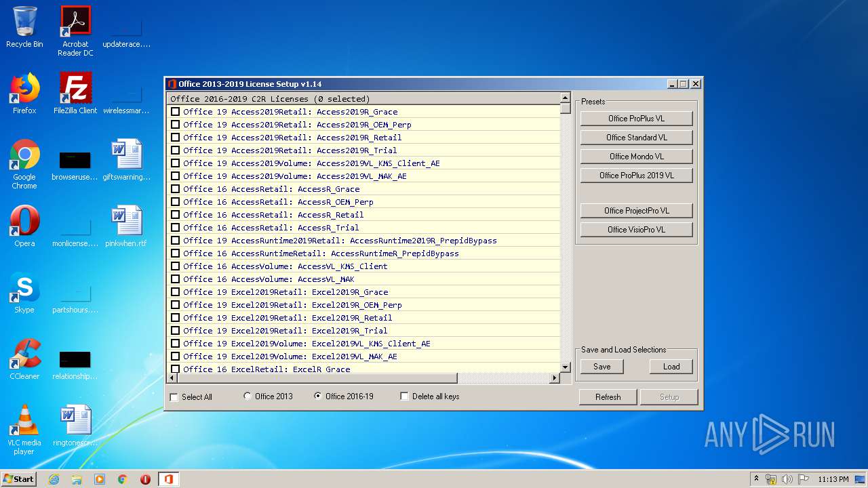Select the updaterace desktop file icon
The height and width of the screenshot is (488, 868).
(x=127, y=31)
